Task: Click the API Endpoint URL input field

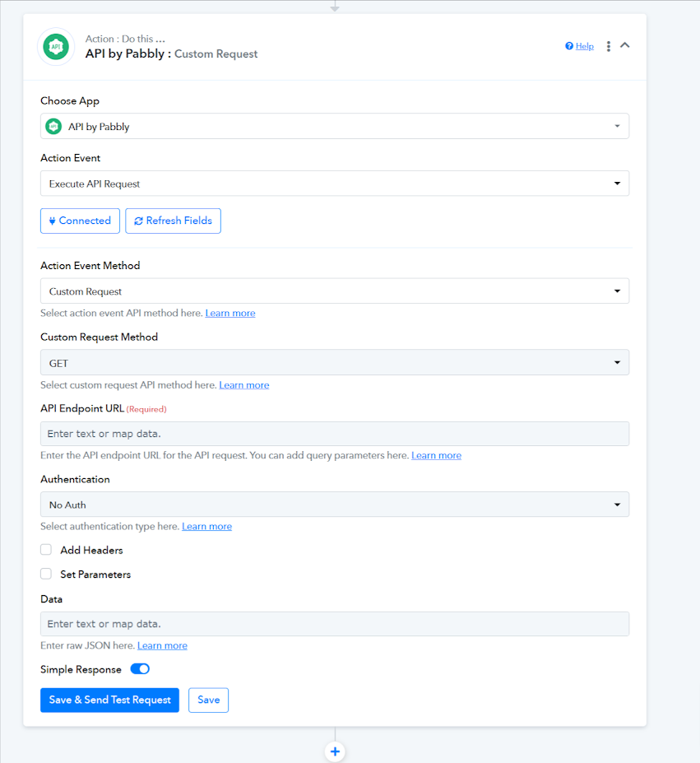Action: point(335,434)
